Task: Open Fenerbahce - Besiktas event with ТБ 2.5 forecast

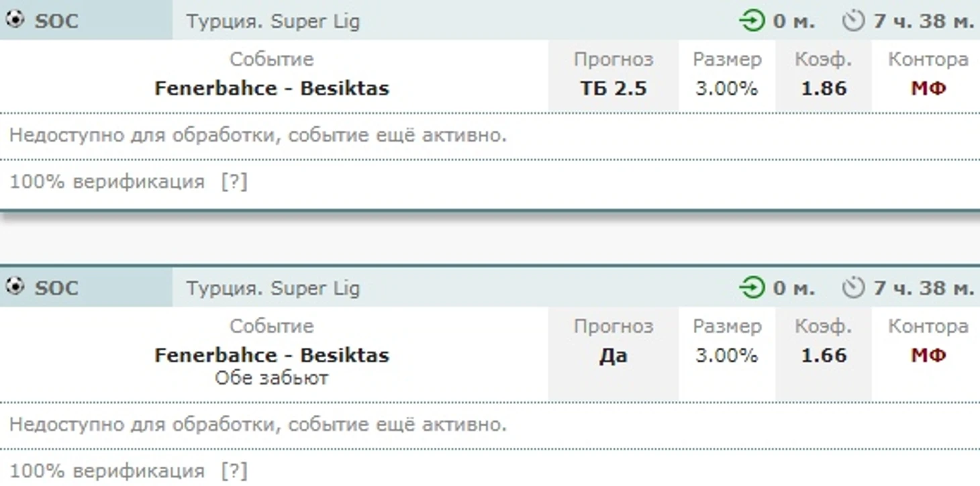Action: tap(272, 89)
